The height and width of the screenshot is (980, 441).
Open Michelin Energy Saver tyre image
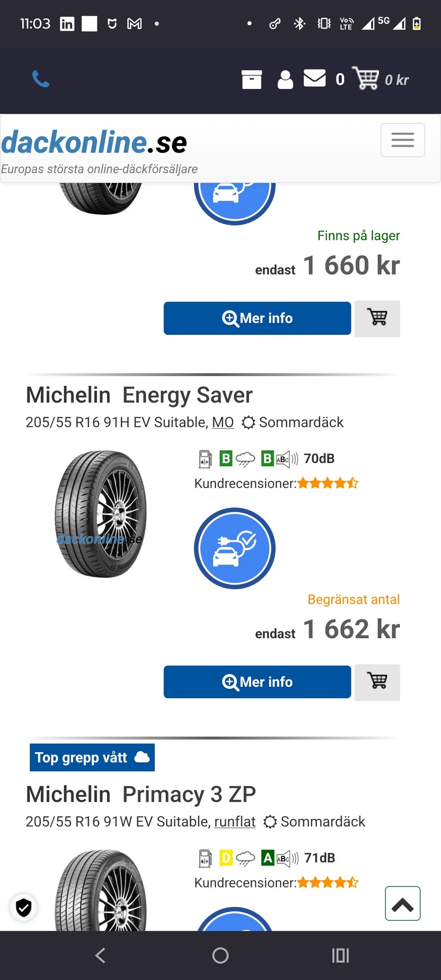(x=101, y=514)
